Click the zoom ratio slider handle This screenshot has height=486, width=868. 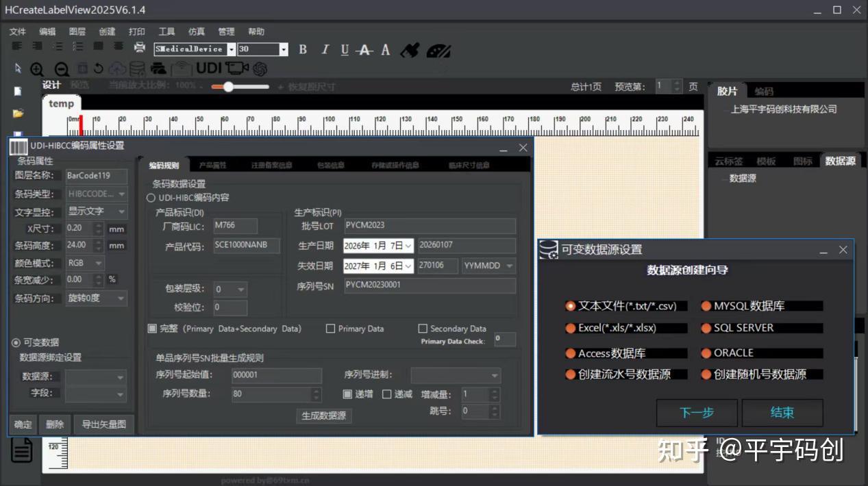228,87
